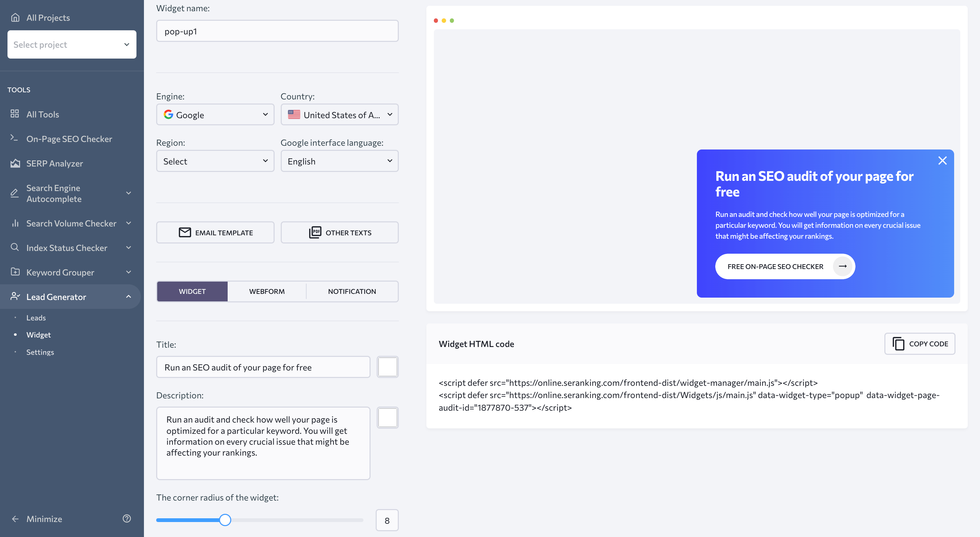The image size is (980, 537).
Task: Toggle the description text visibility checkbox
Action: click(x=387, y=417)
